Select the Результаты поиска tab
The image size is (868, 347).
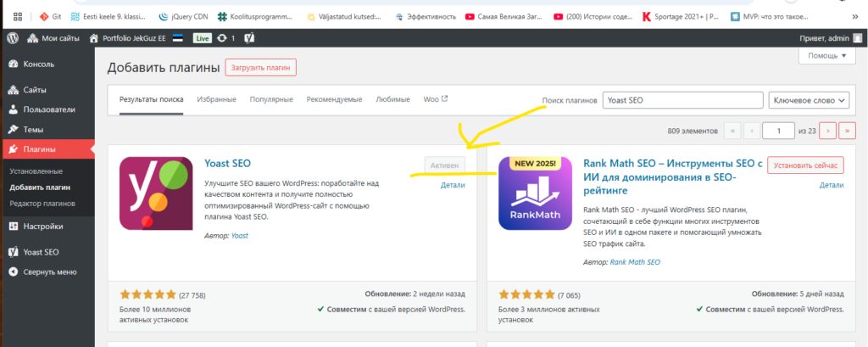151,100
